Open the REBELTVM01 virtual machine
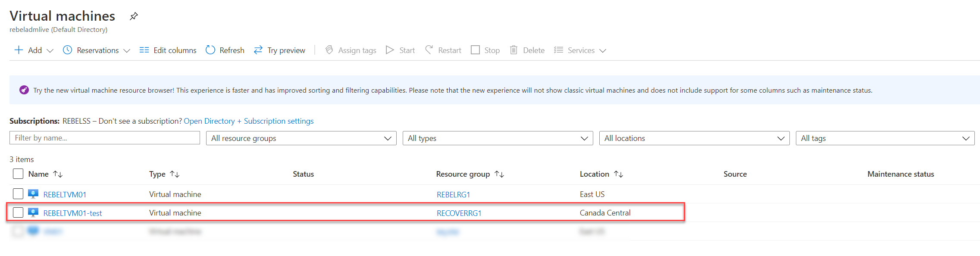This screenshot has height=256, width=980. click(x=65, y=194)
